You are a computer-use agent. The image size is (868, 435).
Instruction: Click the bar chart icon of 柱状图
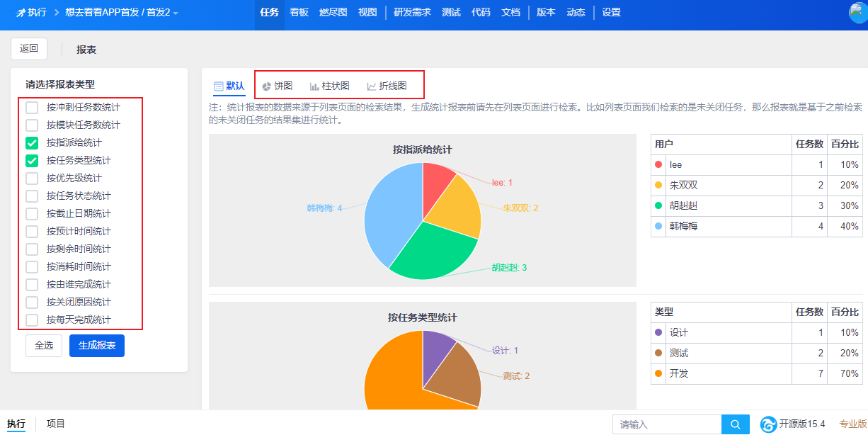point(314,86)
